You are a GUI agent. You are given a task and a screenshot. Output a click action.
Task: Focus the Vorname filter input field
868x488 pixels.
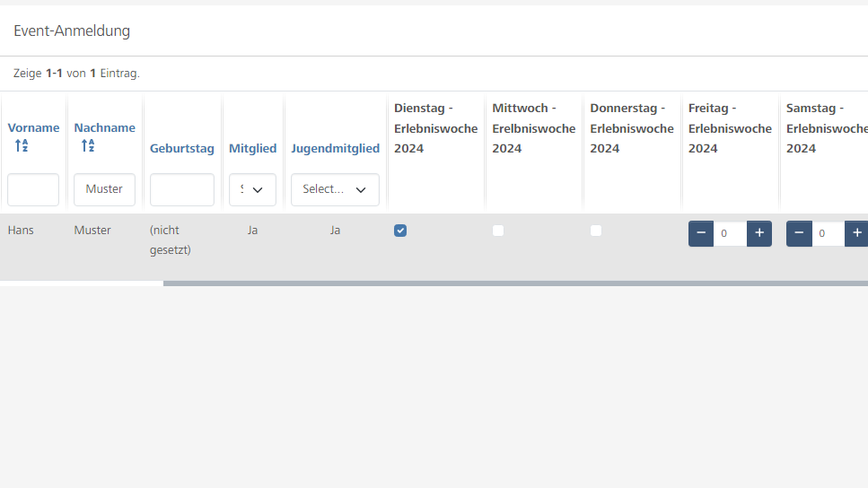point(33,189)
